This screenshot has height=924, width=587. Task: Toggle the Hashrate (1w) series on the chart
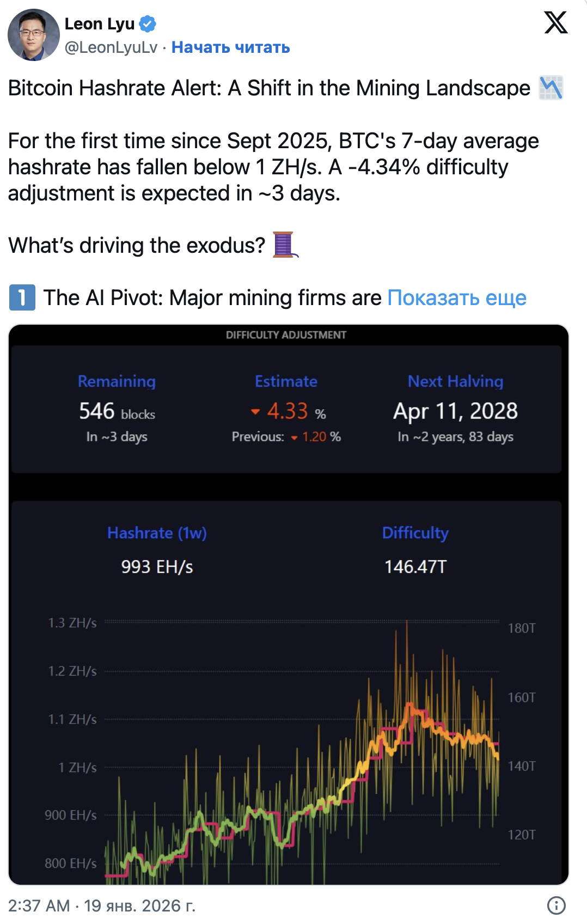(x=157, y=533)
